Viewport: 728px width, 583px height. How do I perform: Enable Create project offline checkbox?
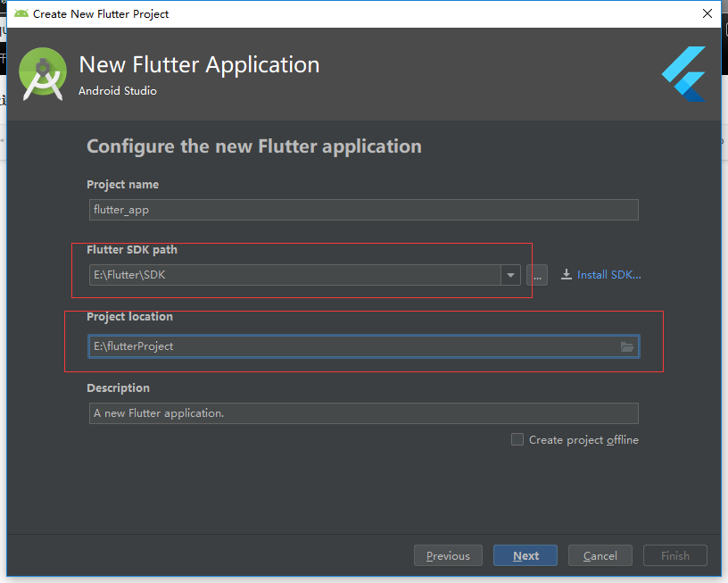pos(517,439)
